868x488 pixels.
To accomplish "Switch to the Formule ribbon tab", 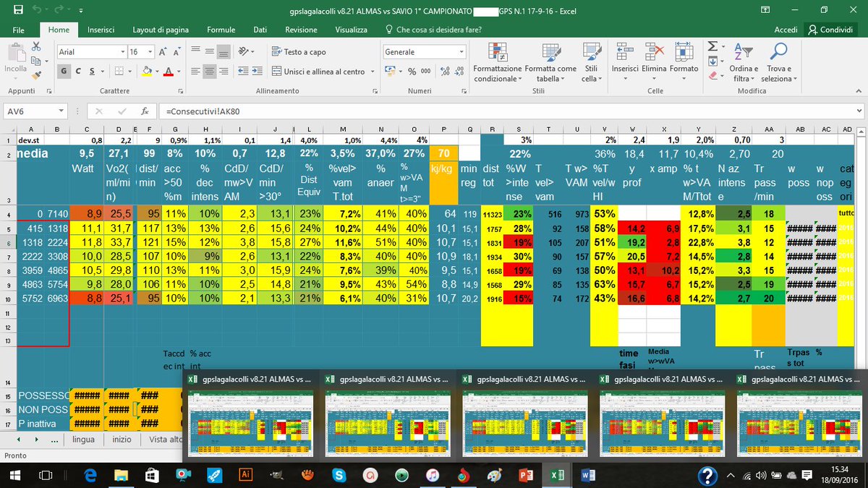I will click(x=221, y=30).
